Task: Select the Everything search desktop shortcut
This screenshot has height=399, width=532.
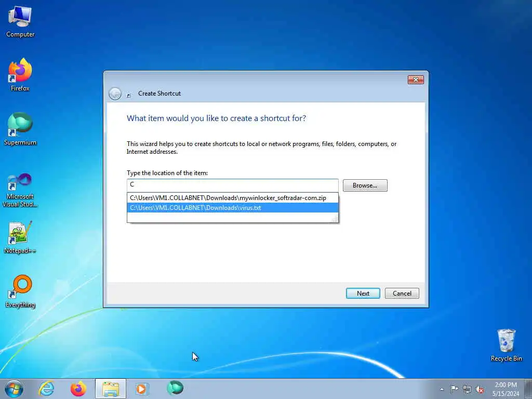Action: [20, 291]
